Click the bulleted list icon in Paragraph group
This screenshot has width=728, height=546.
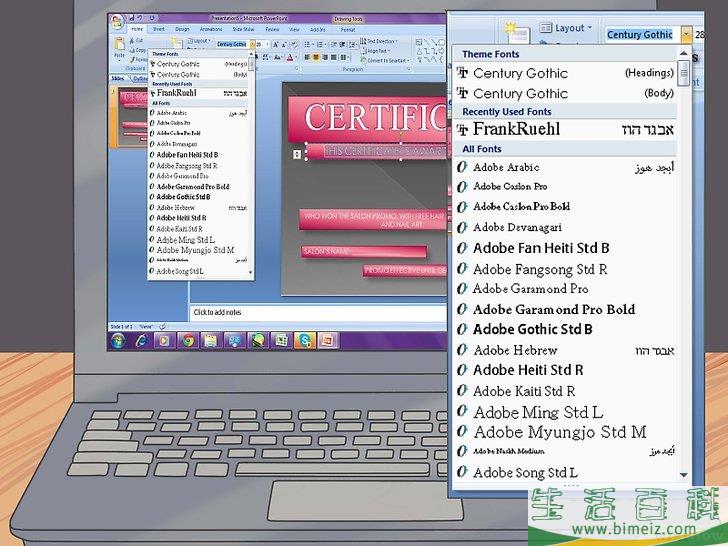point(308,45)
